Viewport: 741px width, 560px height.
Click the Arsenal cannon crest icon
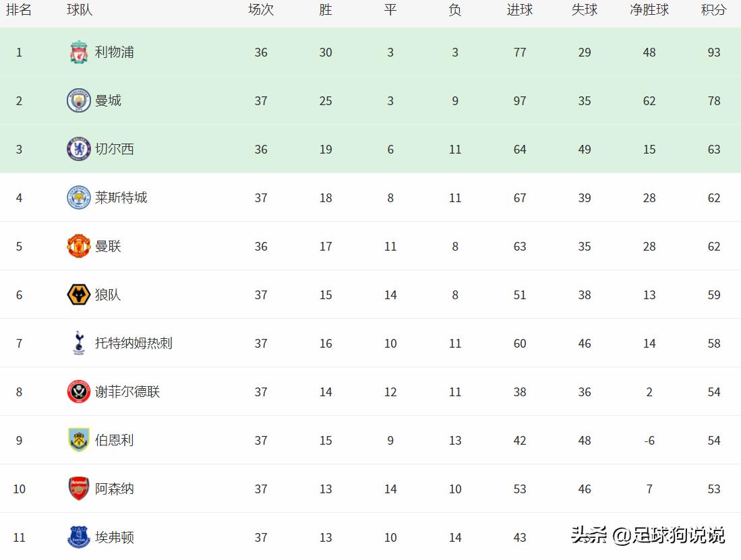[79, 489]
